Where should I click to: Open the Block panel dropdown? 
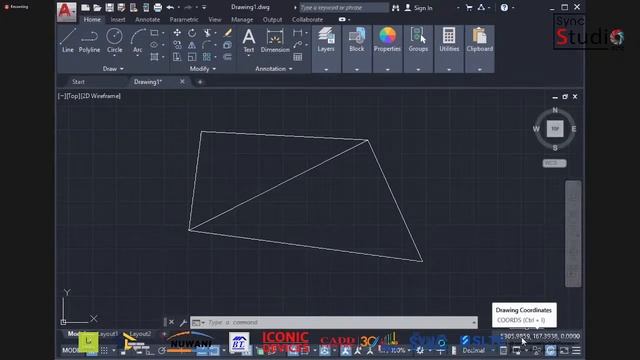(357, 70)
